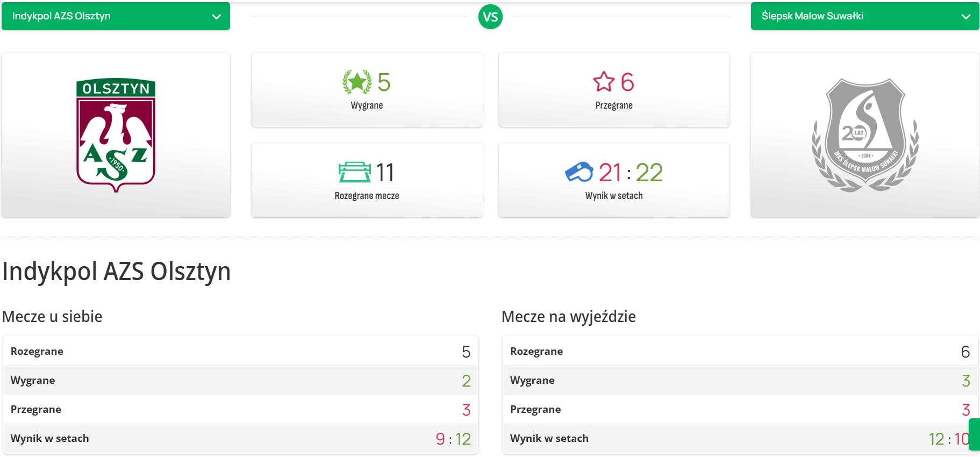Click the Ślepsk Malow Suwałki club crest
This screenshot has width=980, height=457.
[x=865, y=135]
